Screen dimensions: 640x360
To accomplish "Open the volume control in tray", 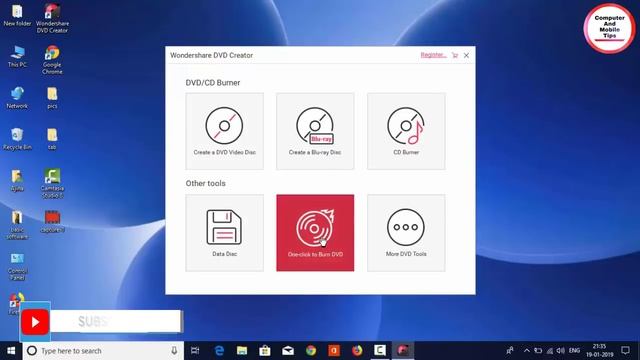I will point(561,351).
